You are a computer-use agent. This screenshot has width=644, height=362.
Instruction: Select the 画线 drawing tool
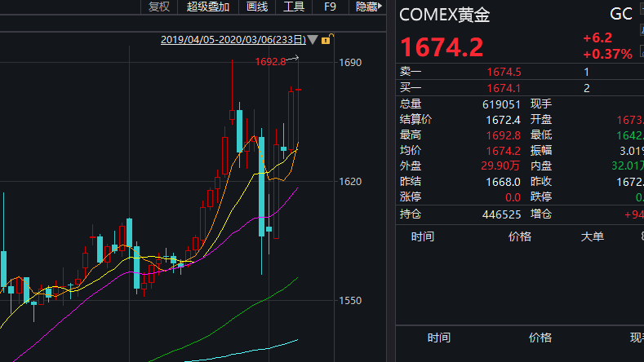click(x=257, y=7)
